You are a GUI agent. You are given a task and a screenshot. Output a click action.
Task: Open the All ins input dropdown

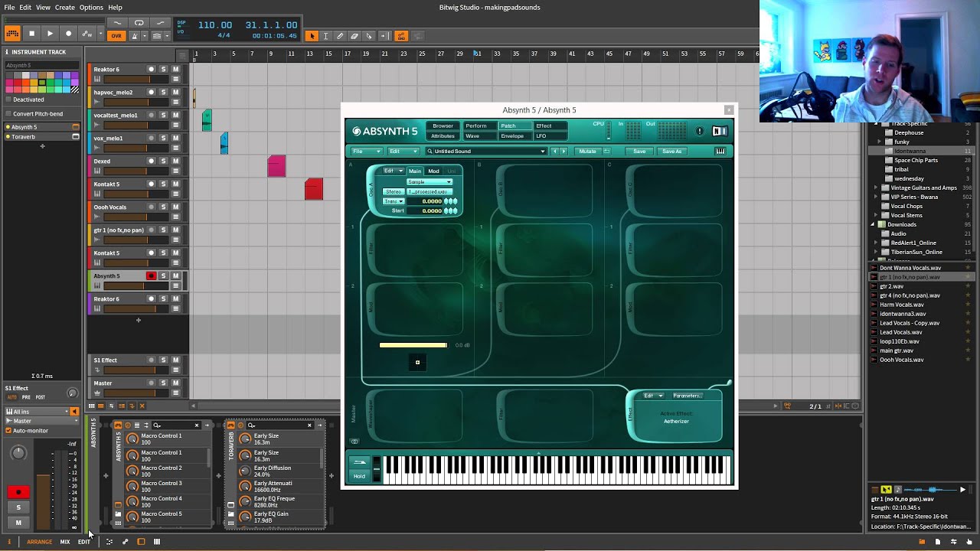click(37, 412)
